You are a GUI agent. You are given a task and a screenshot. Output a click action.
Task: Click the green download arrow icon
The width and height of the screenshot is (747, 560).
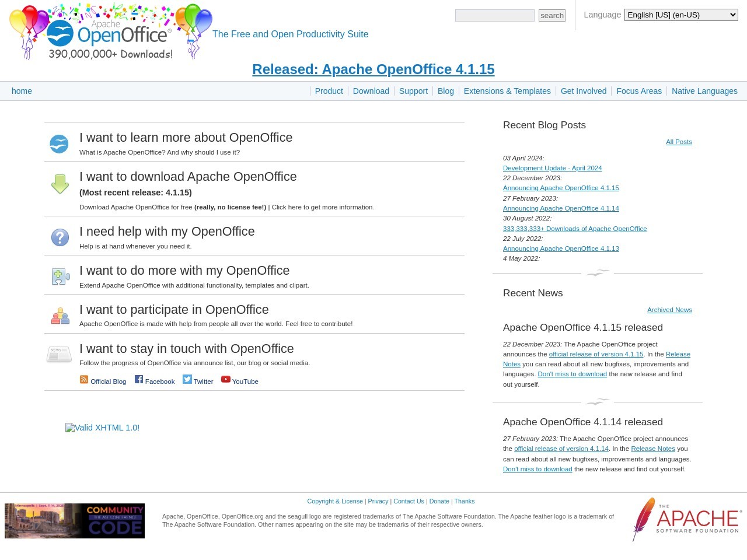tap(60, 184)
